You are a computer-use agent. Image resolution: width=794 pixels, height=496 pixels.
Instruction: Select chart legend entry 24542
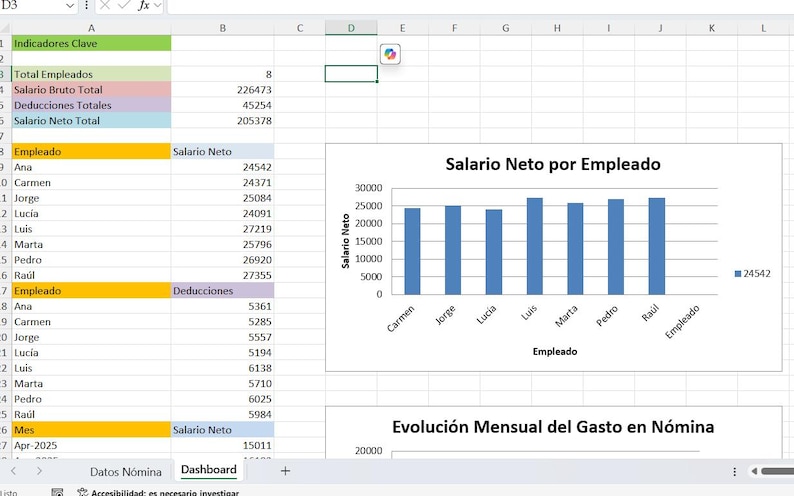pos(752,274)
